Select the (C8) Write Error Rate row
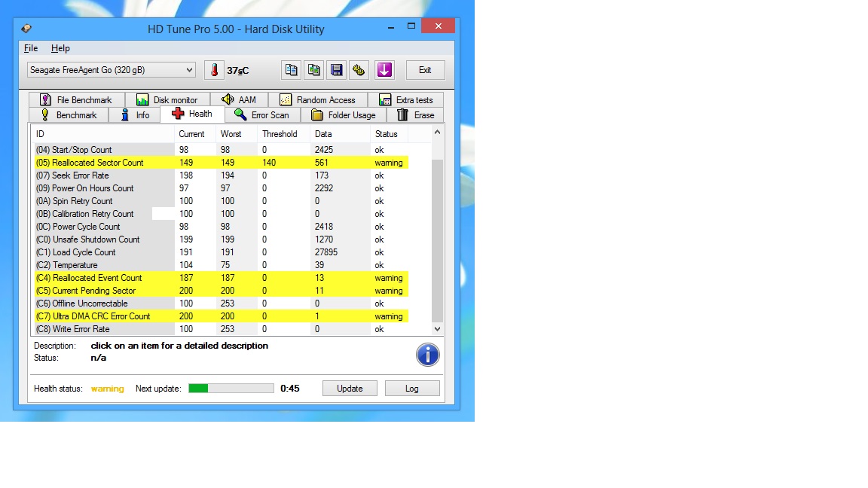Screen dimensions: 868x488 point(222,328)
